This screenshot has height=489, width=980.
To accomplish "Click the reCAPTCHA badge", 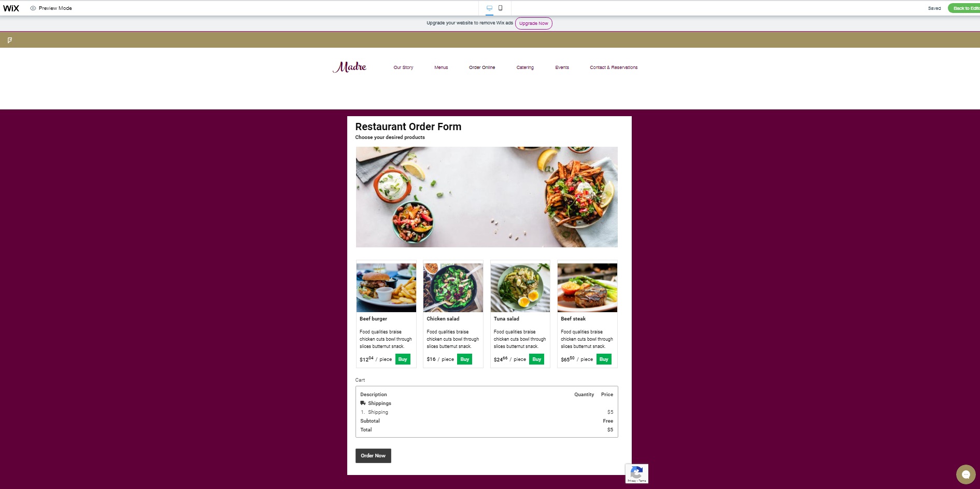I will click(x=636, y=473).
